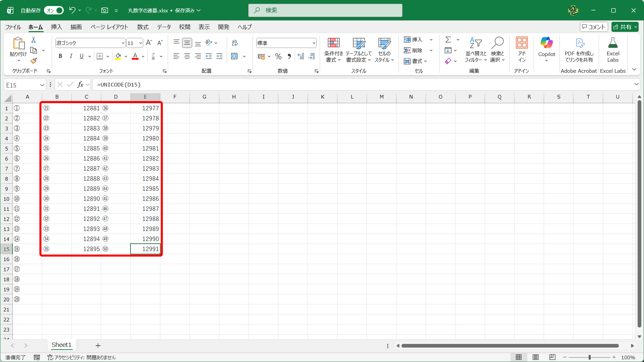This screenshot has height=362, width=644.
Task: Click the Conditional Formatting icon
Action: [333, 43]
